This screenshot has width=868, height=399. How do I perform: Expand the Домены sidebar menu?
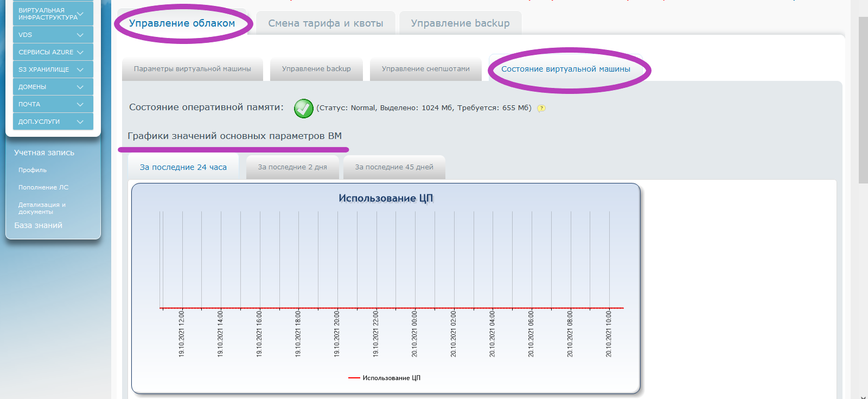[x=53, y=87]
